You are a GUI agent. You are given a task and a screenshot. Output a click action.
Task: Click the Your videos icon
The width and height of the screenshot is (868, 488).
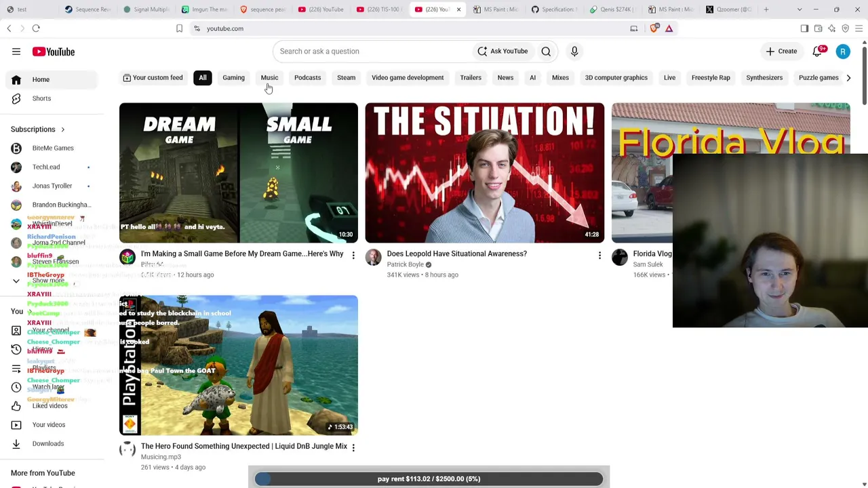(16, 425)
